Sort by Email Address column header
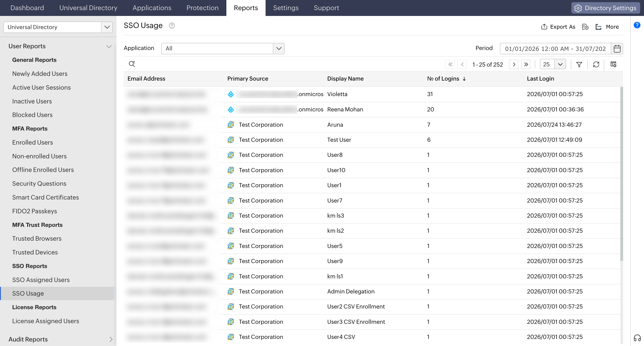 tap(146, 79)
